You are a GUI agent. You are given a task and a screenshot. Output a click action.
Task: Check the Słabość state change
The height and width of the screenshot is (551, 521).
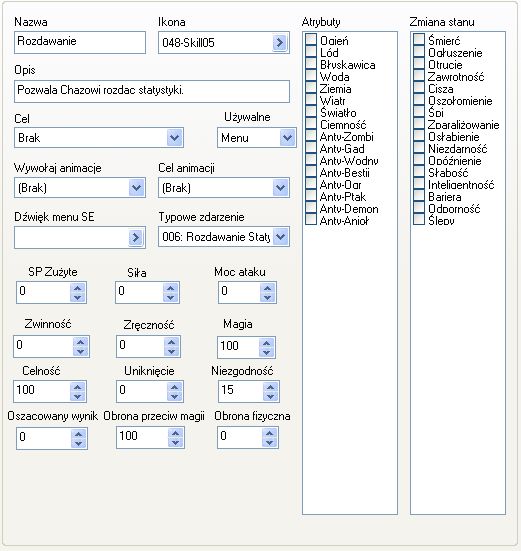[419, 171]
